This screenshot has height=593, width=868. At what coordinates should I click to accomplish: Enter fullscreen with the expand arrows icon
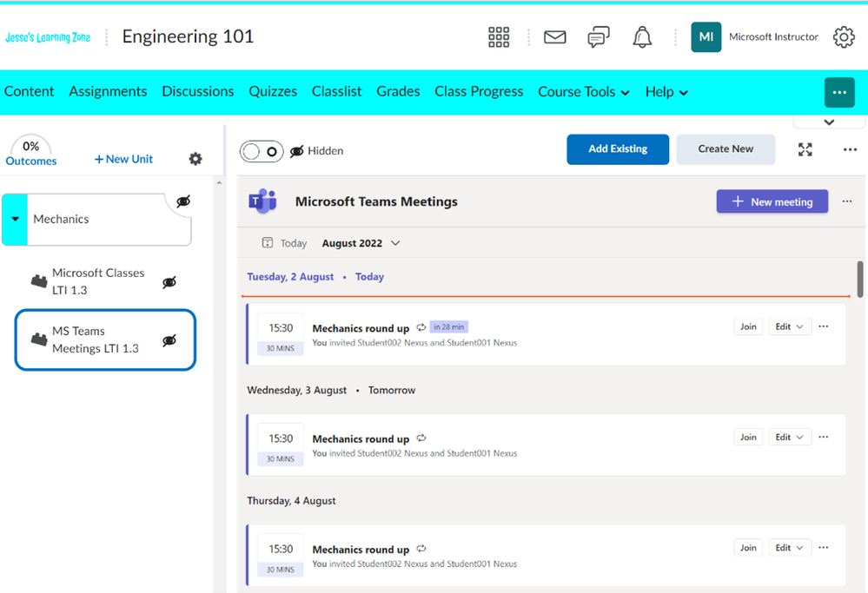805,149
